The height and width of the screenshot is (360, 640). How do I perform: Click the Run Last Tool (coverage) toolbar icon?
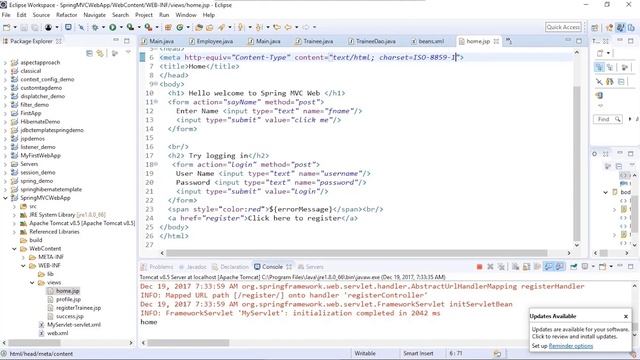130,27
